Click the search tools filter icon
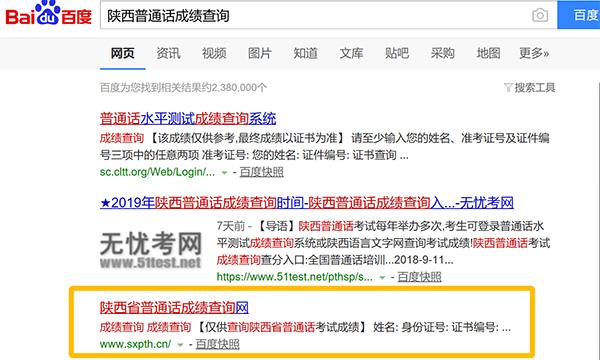This screenshot has height=360, width=600. (508, 88)
